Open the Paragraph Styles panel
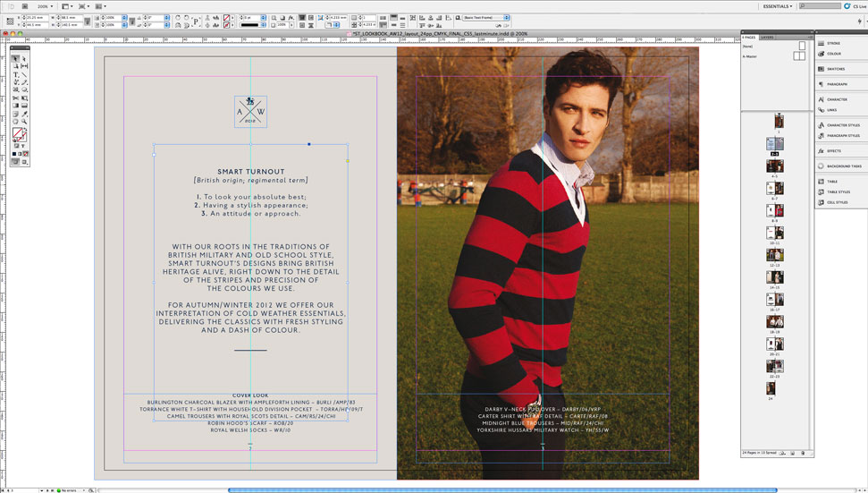This screenshot has height=493, width=868. (x=841, y=136)
